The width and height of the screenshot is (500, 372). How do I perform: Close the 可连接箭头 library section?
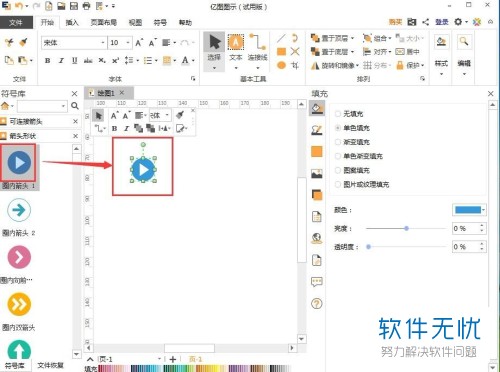(x=75, y=121)
